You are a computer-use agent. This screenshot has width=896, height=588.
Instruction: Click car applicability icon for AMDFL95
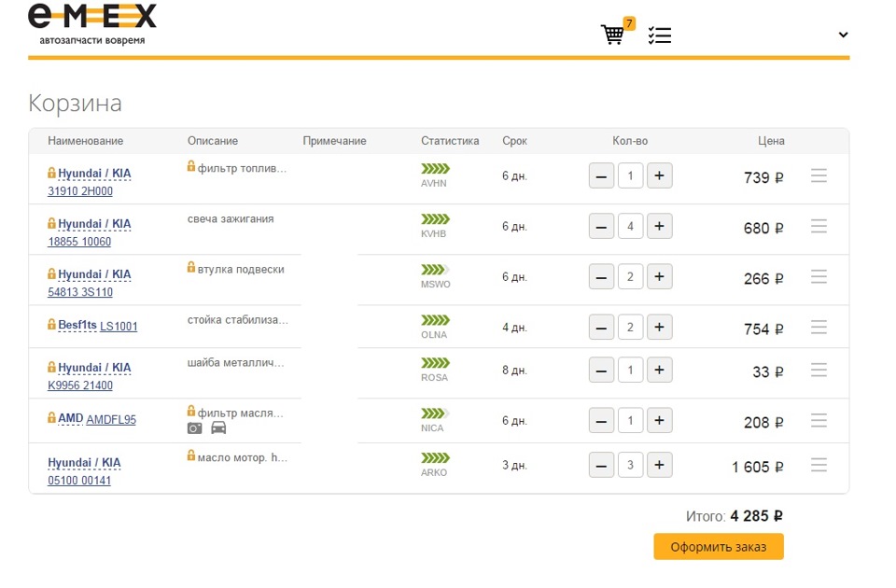click(x=218, y=428)
